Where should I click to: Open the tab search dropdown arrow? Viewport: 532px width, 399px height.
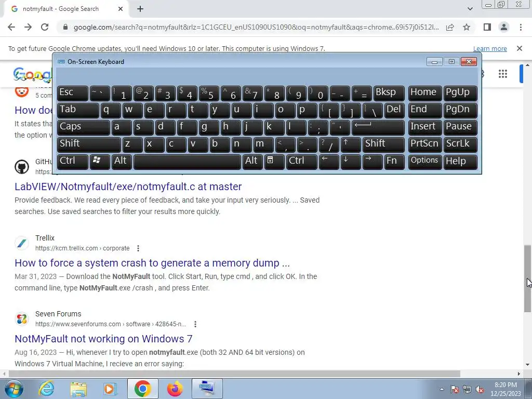(x=470, y=9)
